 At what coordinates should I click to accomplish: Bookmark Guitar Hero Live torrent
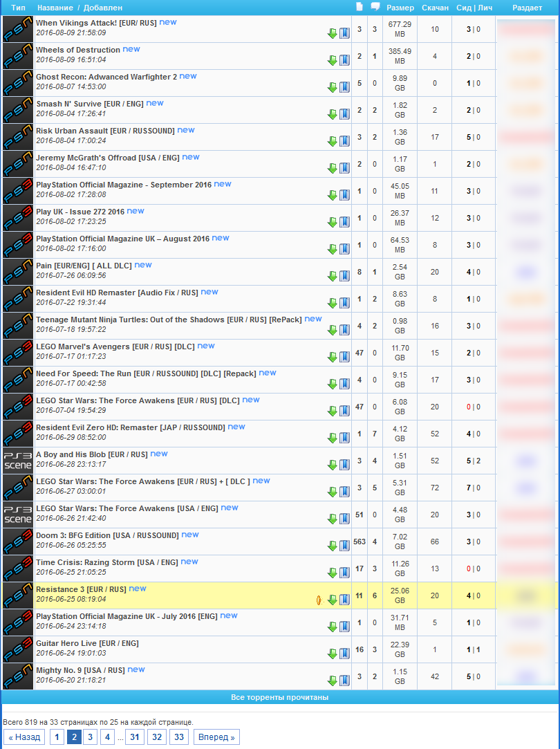344,654
